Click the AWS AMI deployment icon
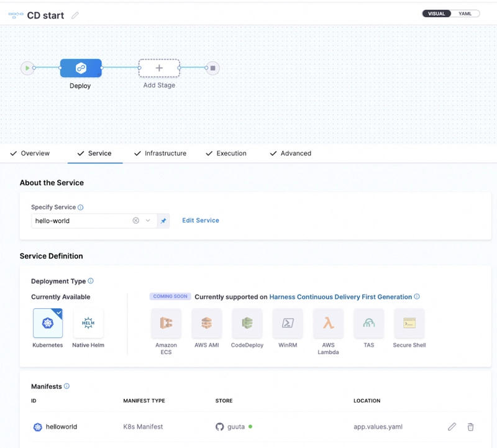Screen dimensions: 497x448 (x=207, y=323)
